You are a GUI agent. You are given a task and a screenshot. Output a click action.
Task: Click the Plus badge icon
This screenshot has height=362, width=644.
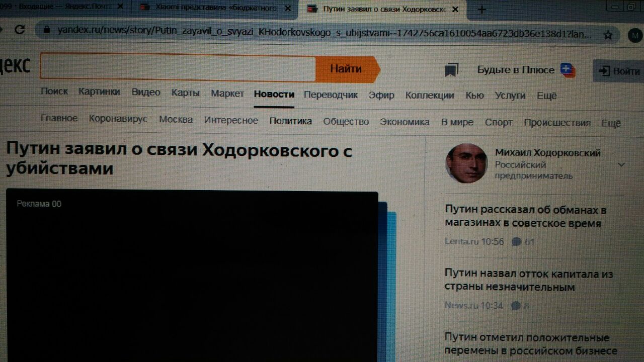(x=568, y=70)
